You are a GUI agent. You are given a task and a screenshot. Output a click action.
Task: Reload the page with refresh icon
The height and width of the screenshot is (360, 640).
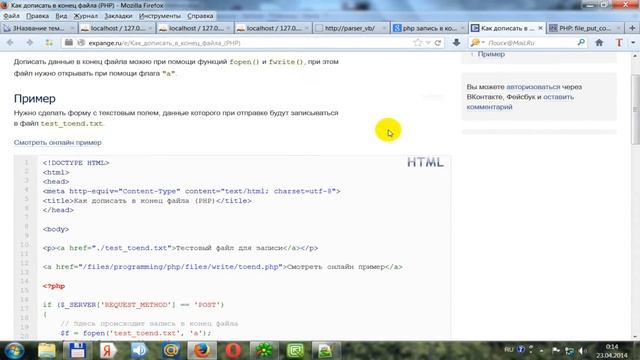(438, 42)
